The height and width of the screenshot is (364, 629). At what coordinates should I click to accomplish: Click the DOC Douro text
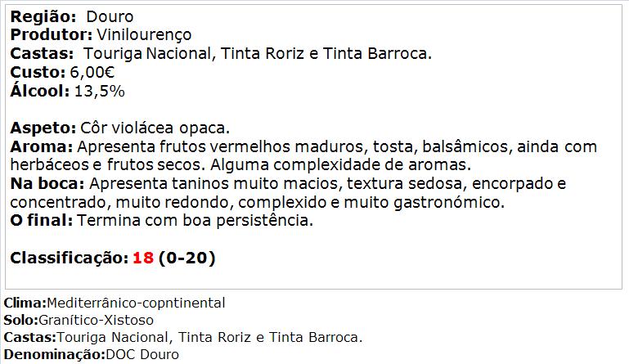[x=142, y=355]
